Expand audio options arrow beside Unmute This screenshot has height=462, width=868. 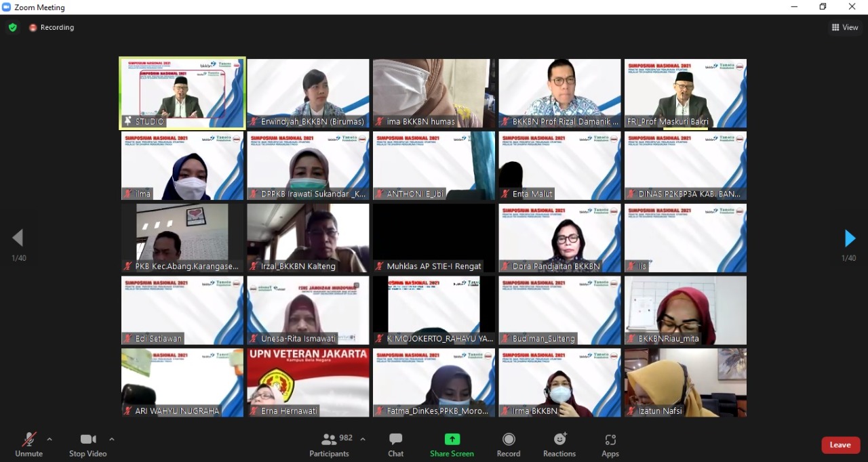(x=50, y=439)
